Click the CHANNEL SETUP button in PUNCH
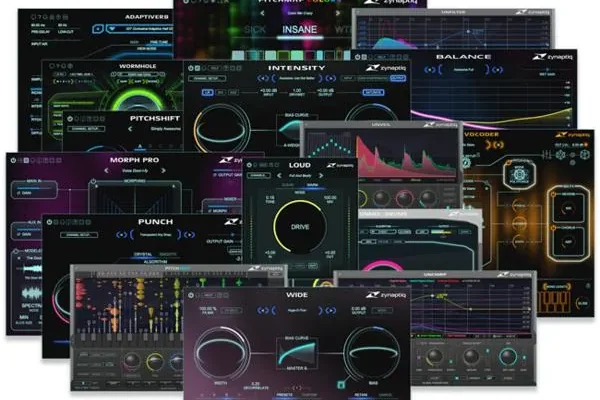 (79, 235)
